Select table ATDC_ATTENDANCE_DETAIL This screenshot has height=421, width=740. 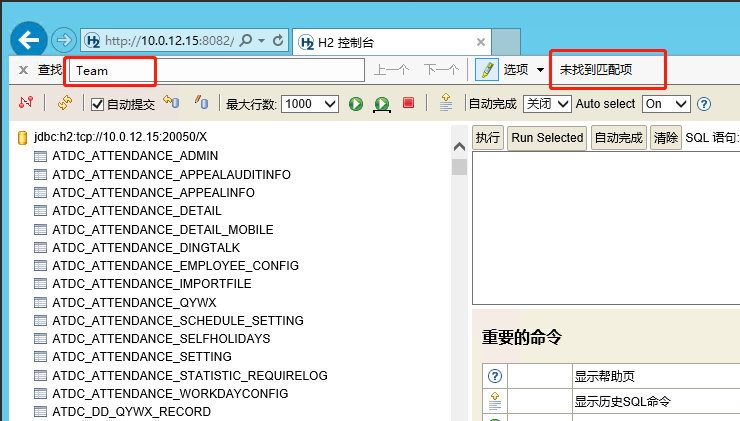point(137,210)
